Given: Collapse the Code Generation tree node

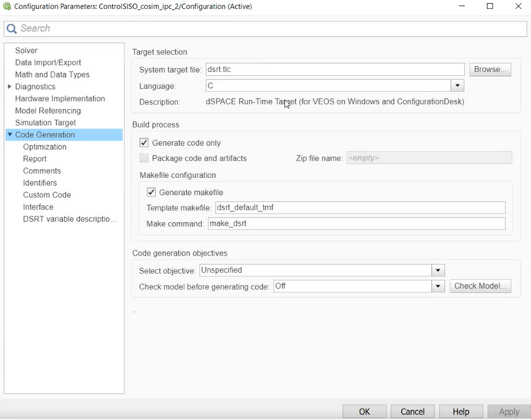Looking at the screenshot, I should 9,135.
